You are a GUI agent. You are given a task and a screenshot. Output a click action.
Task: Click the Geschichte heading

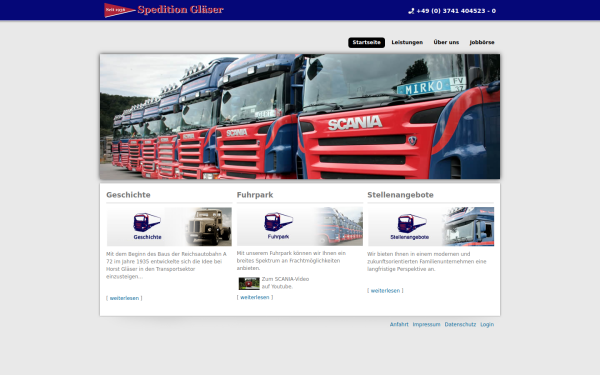click(x=128, y=195)
